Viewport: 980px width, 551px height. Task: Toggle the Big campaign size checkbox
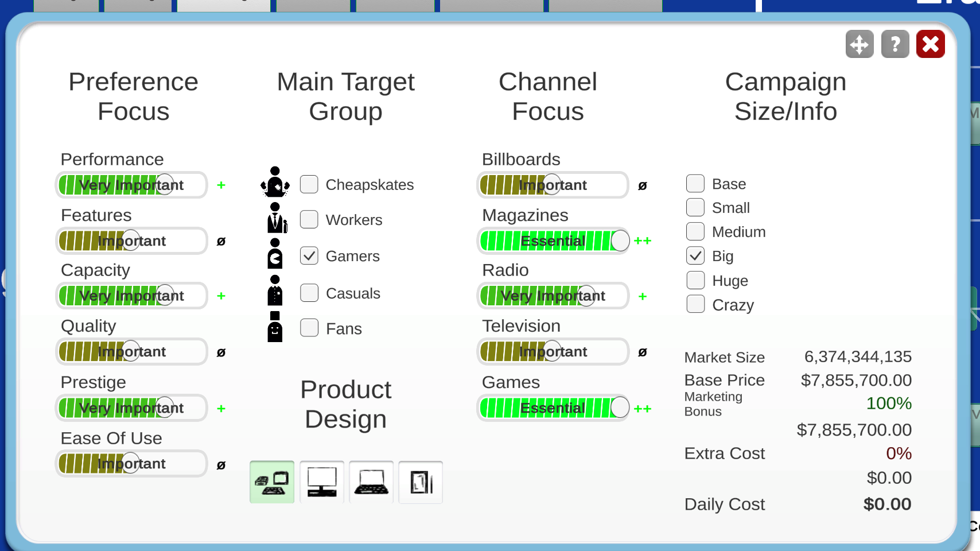(x=695, y=255)
